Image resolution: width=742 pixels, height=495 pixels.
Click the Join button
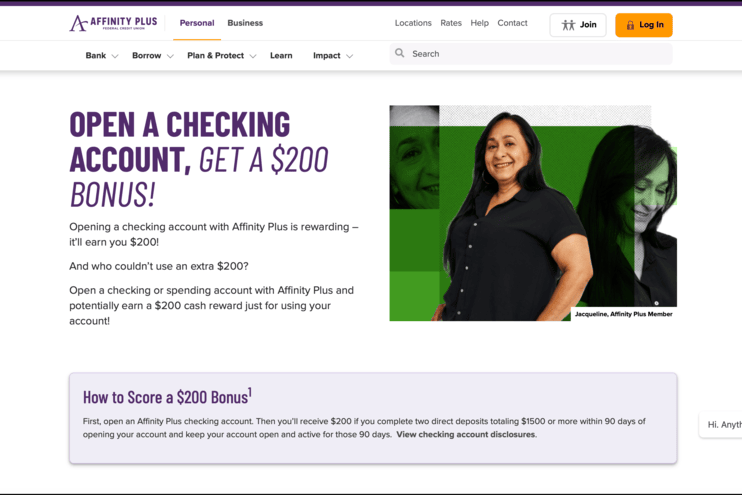pyautogui.click(x=578, y=25)
